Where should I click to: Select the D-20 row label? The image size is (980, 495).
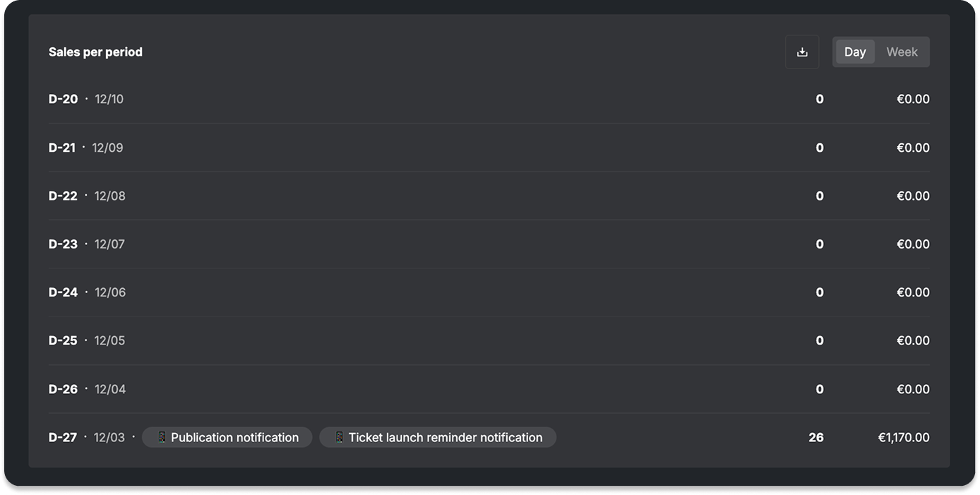point(63,99)
